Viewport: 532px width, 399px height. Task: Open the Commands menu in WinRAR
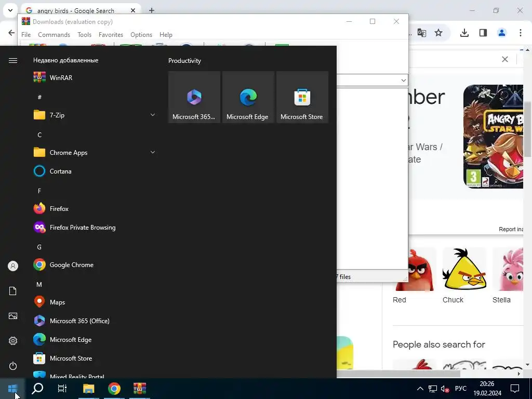[54, 35]
